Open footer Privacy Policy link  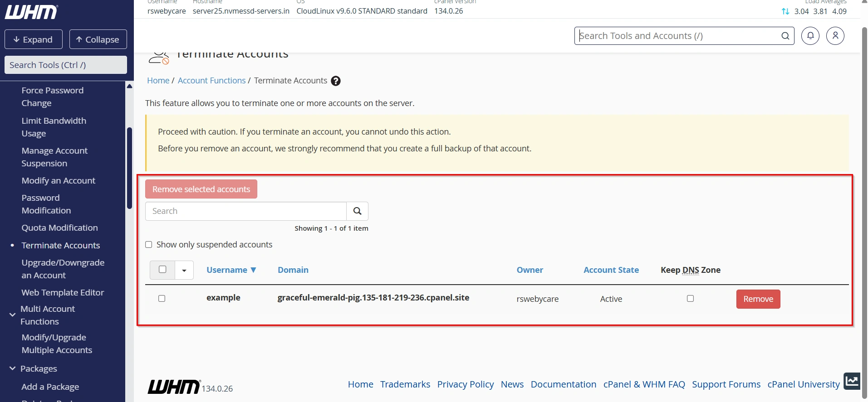coord(466,384)
